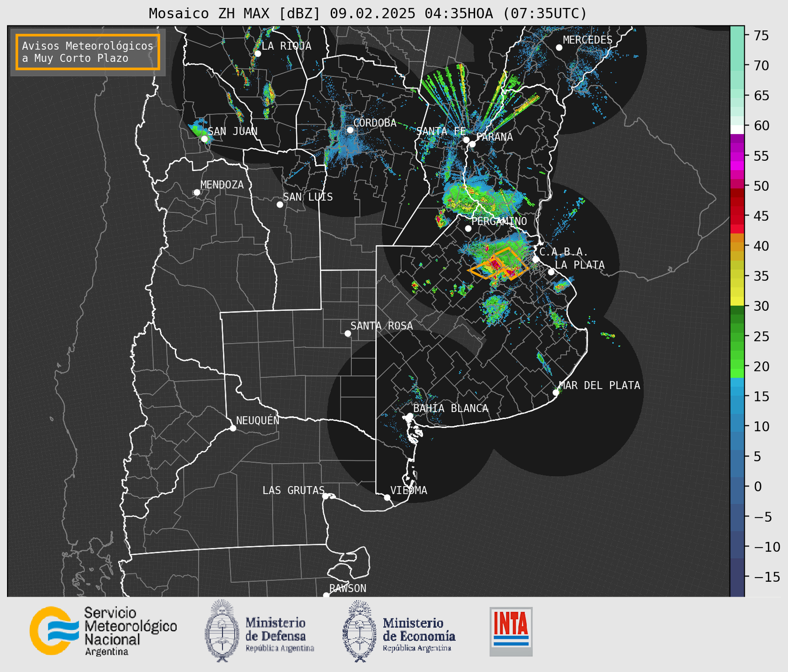Click the SANTA ROSA label text

pos(382,326)
